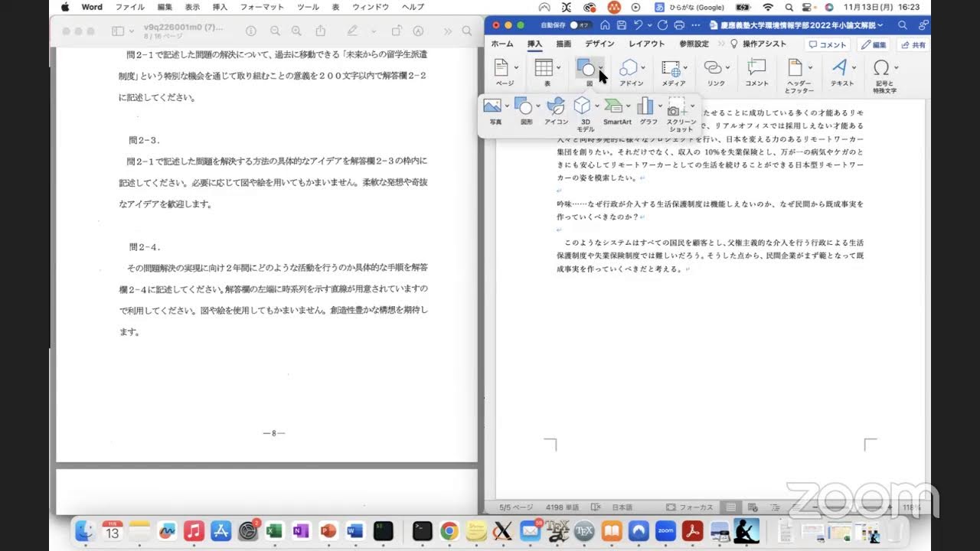
Task: Insert a 3Dモデル object
Action: 583,106
